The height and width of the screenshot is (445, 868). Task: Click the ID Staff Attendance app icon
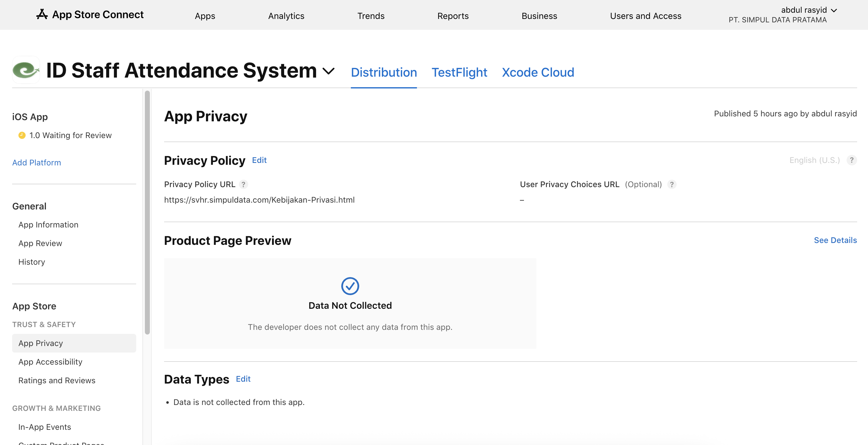tap(26, 70)
